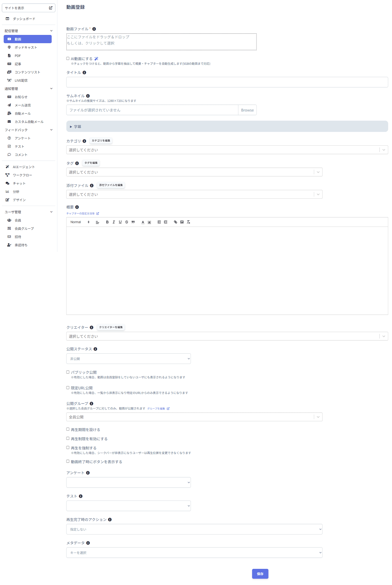Image resolution: width=392 pixels, height=585 pixels.
Task: Click the italic icon in the editor toolbar
Action: [114, 222]
